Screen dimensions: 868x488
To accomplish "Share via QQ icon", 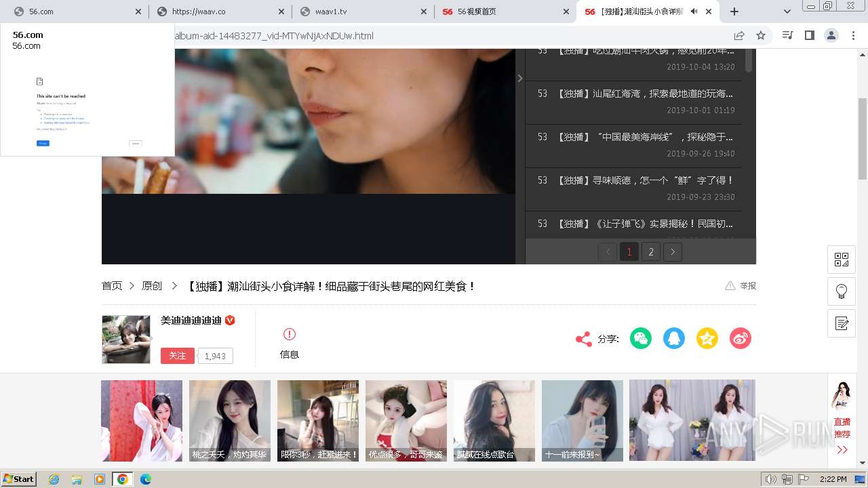I will [674, 338].
